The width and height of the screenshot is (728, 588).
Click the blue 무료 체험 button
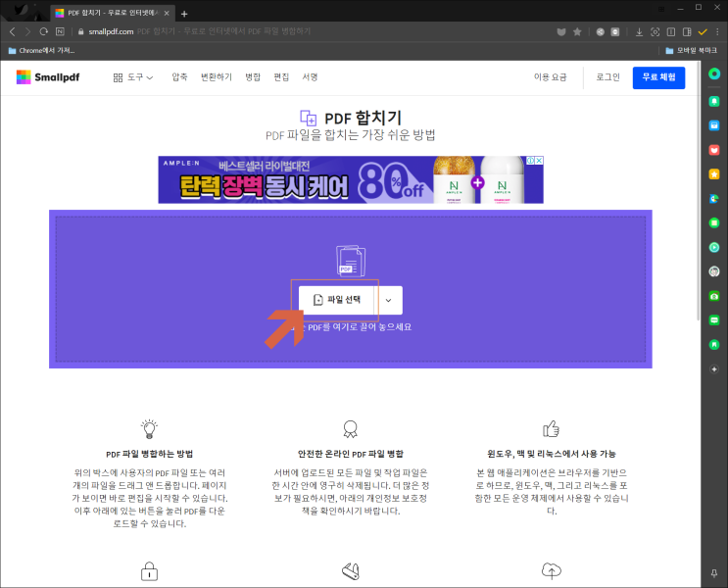[658, 77]
